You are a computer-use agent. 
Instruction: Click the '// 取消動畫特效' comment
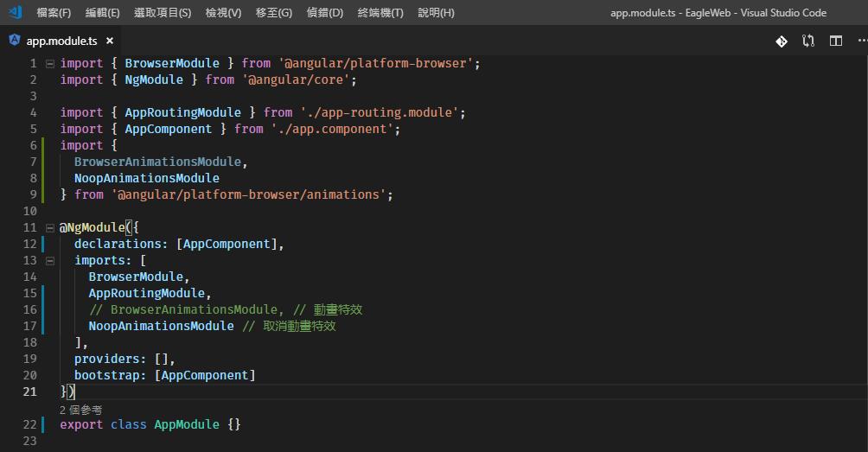tap(290, 326)
